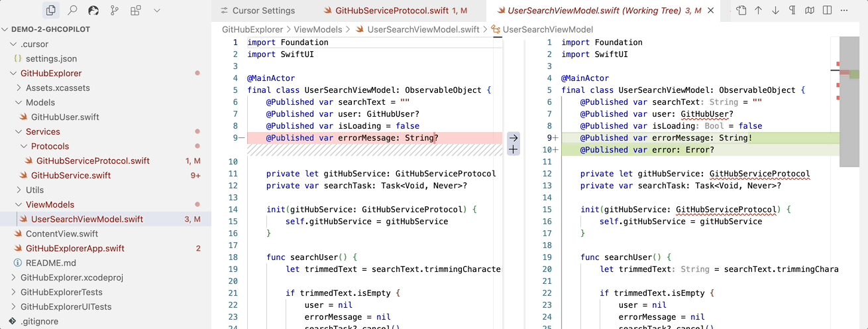This screenshot has height=329, width=868.
Task: Go to next change down-arrow
Action: 775,11
